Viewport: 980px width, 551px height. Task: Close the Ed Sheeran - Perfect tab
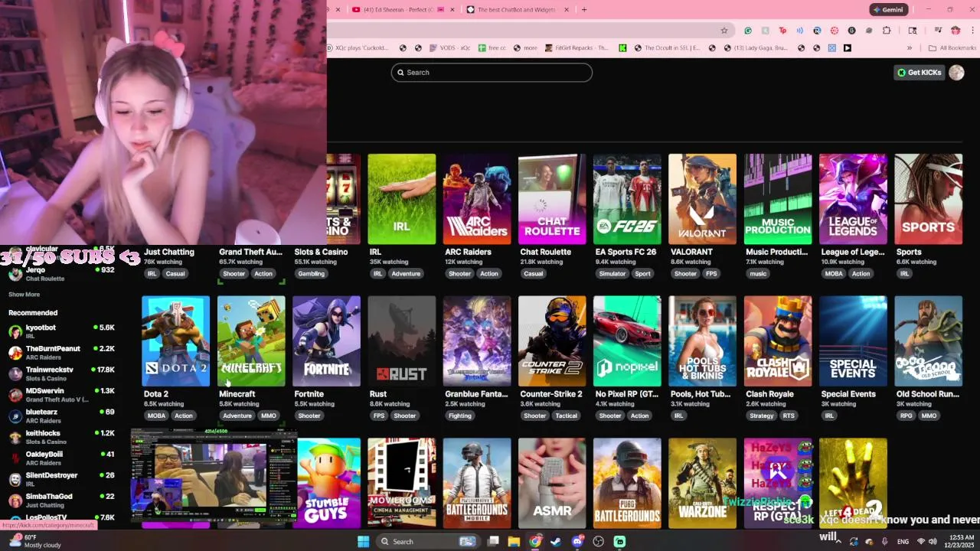pyautogui.click(x=452, y=10)
